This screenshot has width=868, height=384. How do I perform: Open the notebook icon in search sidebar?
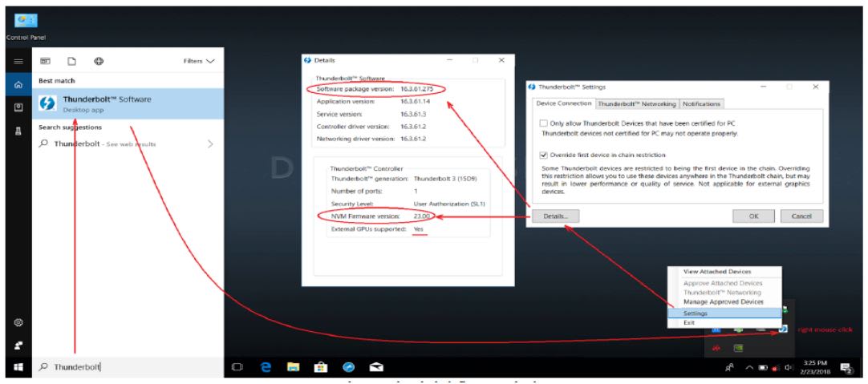click(x=18, y=107)
